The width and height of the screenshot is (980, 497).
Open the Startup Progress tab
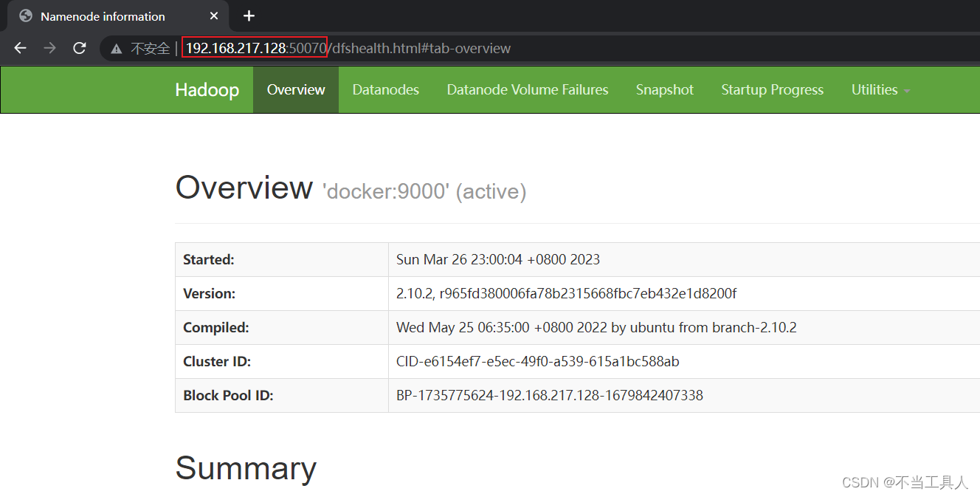coord(772,89)
